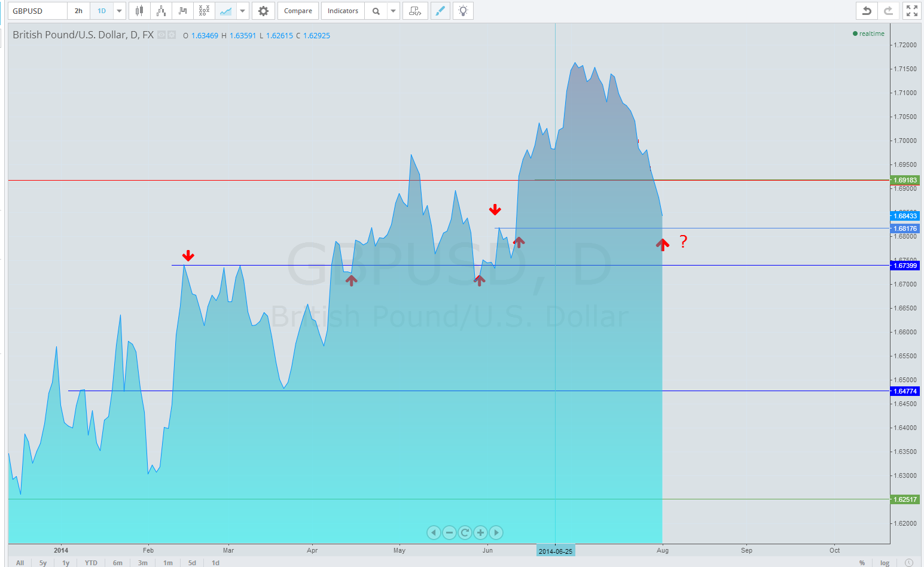The image size is (924, 567).
Task: Click the low value 1.62615
Action: point(279,36)
